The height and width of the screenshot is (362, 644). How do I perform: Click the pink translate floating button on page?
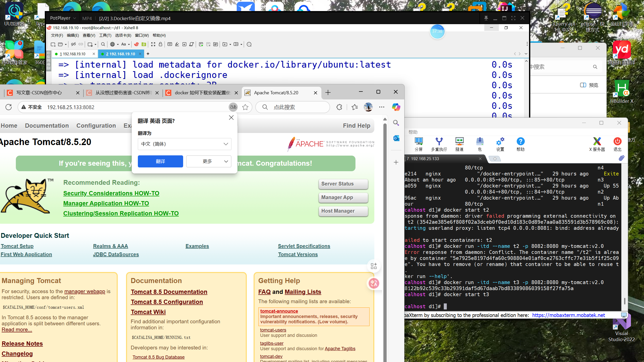point(374,283)
